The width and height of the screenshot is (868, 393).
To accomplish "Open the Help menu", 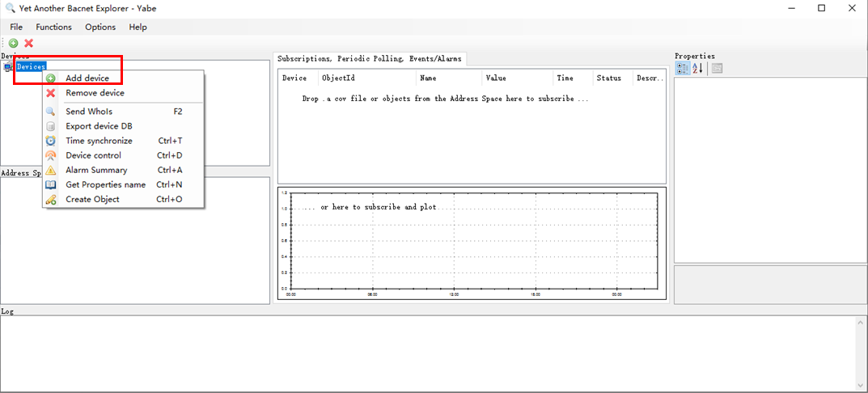I will pos(138,27).
